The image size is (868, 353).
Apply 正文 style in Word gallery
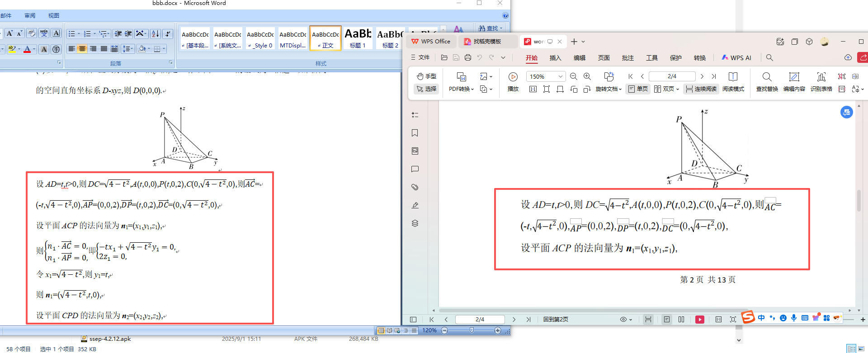coord(325,38)
